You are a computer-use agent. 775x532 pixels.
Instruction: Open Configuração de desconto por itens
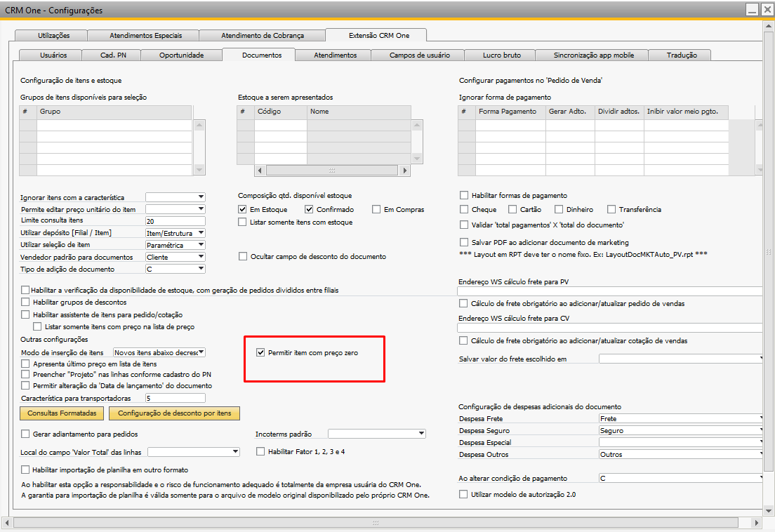tap(175, 413)
